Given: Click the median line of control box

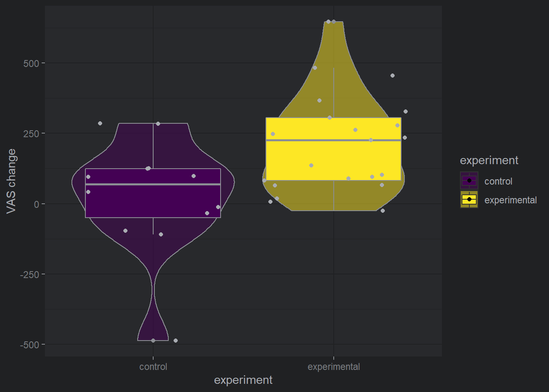Looking at the screenshot, I should pyautogui.click(x=153, y=185).
